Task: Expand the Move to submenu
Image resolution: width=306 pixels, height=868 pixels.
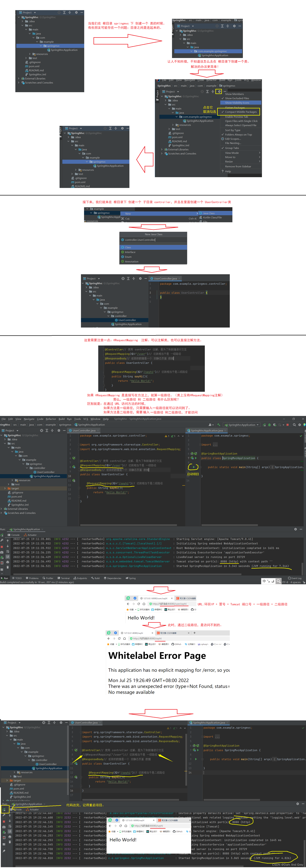Action: pyautogui.click(x=241, y=157)
